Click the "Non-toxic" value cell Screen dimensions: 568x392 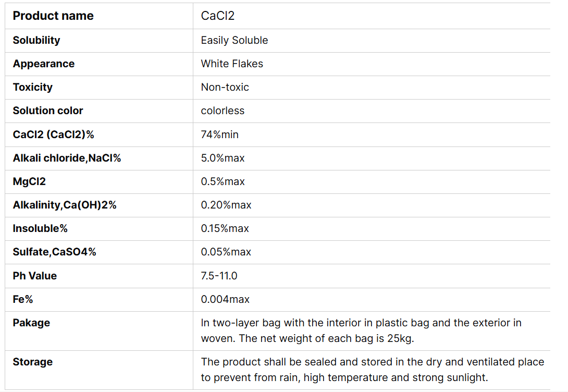[225, 87]
